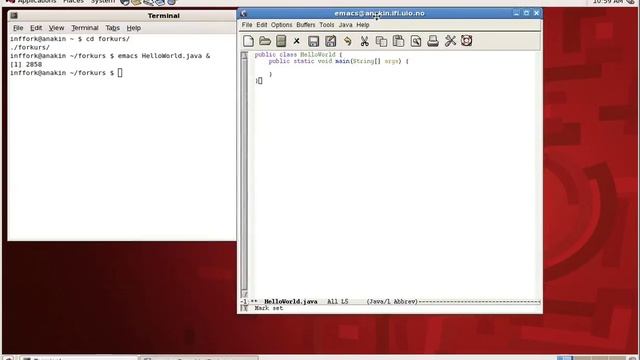The image size is (640, 360).
Task: Open the Help menu in the Terminal window
Action: coord(133,28)
